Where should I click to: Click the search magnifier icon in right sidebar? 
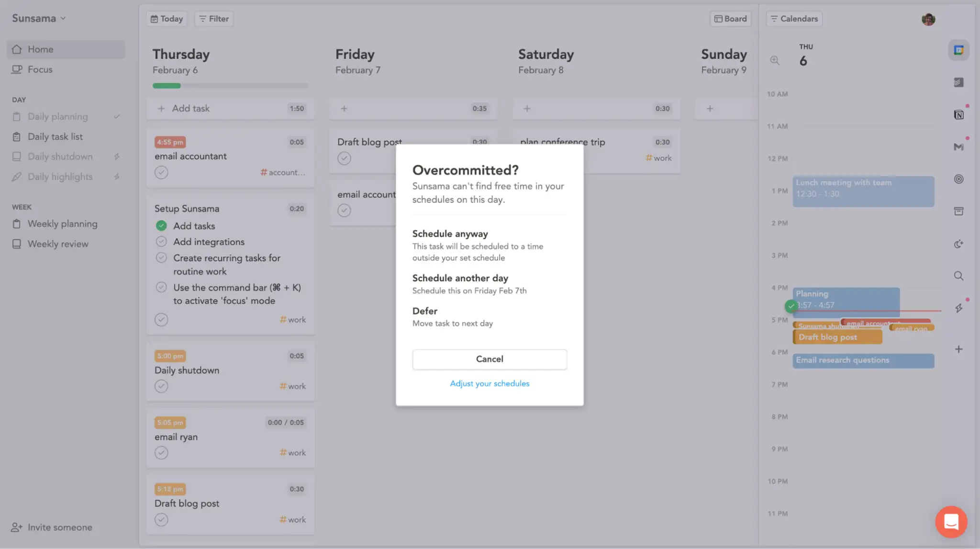[x=958, y=276]
